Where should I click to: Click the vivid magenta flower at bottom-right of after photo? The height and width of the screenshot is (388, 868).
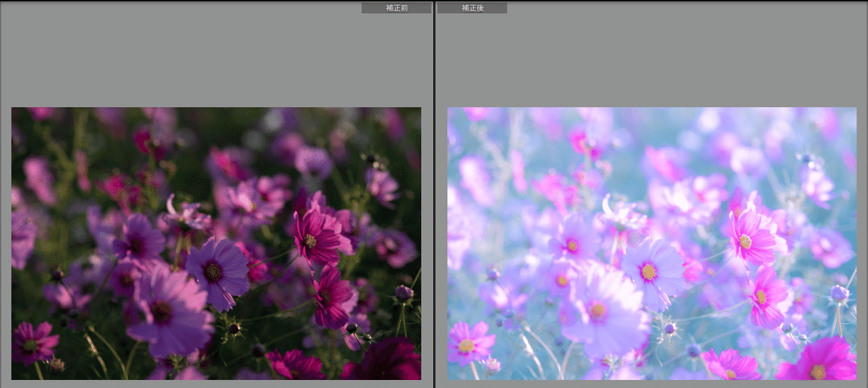point(819,361)
